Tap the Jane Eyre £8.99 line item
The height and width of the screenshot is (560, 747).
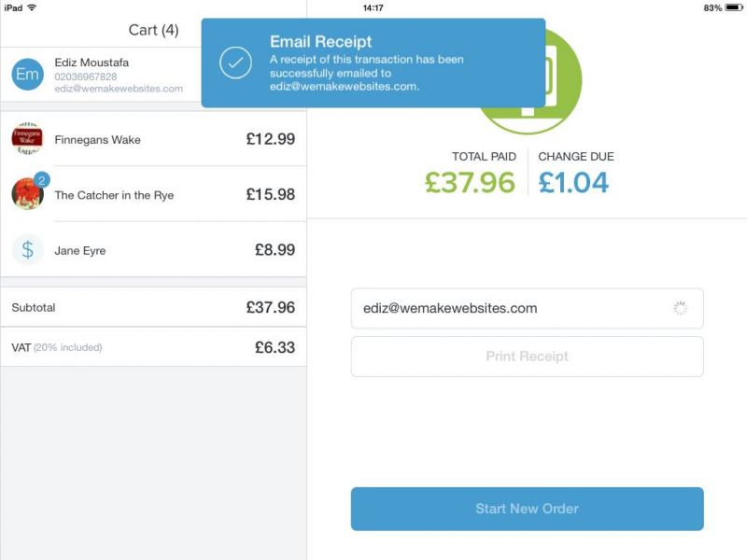pyautogui.click(x=153, y=249)
